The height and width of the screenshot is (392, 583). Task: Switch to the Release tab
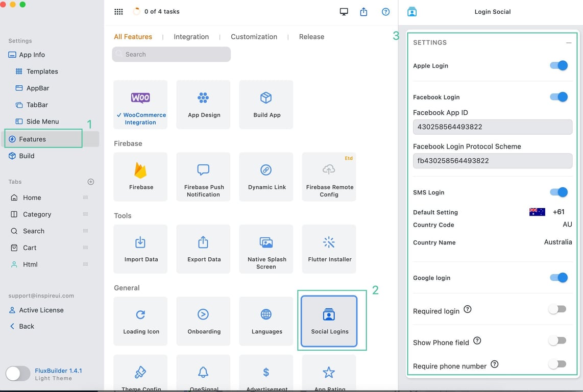[311, 37]
